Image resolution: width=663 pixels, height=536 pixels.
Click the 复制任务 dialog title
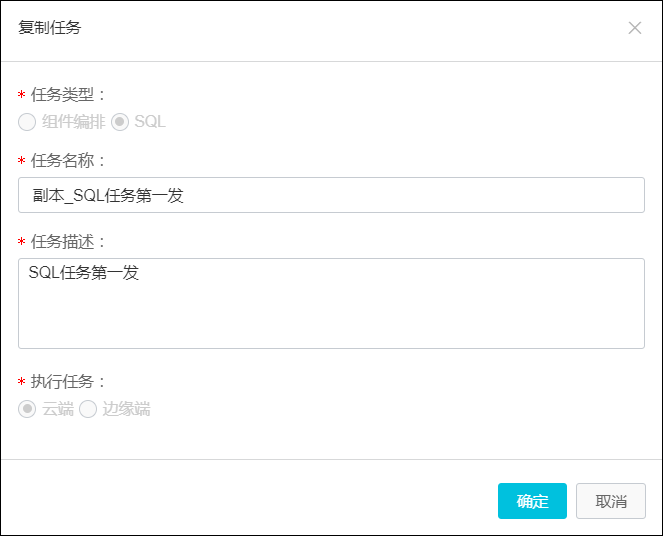pos(49,27)
